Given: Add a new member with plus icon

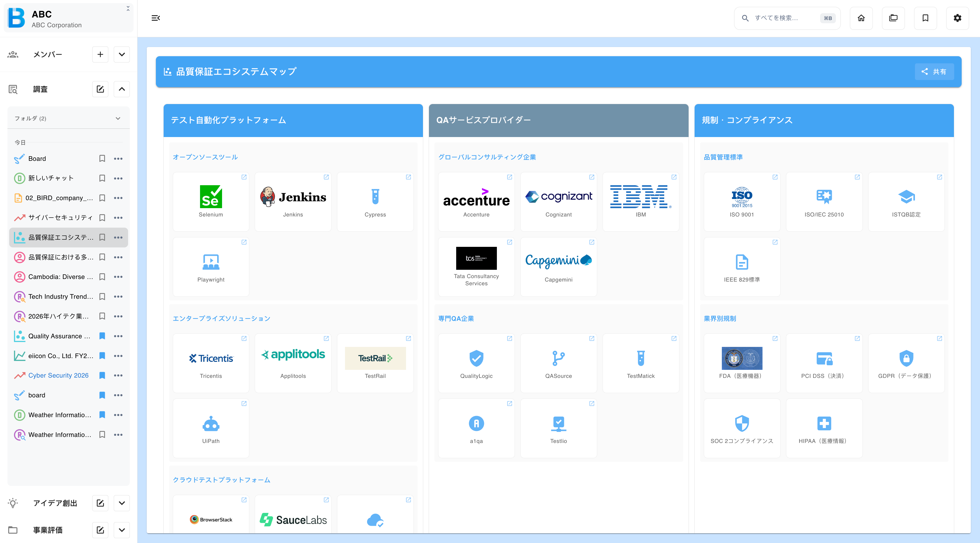Looking at the screenshot, I should 100,54.
